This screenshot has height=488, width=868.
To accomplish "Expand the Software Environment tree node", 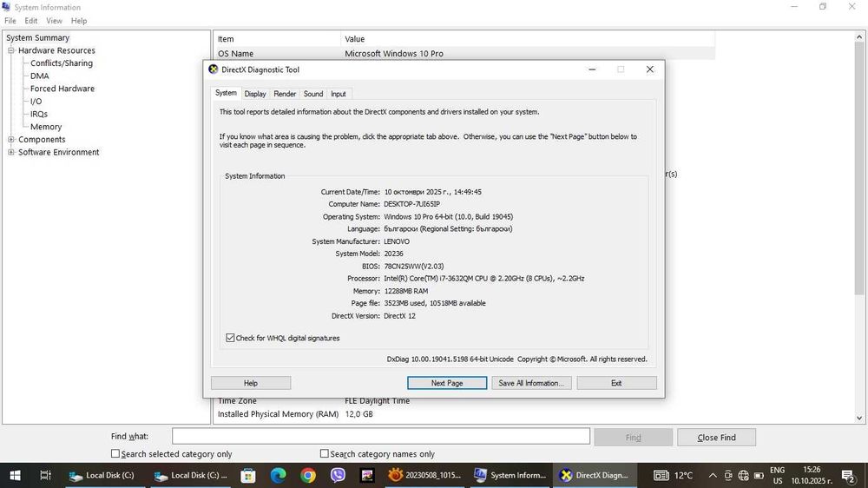I will (x=10, y=152).
